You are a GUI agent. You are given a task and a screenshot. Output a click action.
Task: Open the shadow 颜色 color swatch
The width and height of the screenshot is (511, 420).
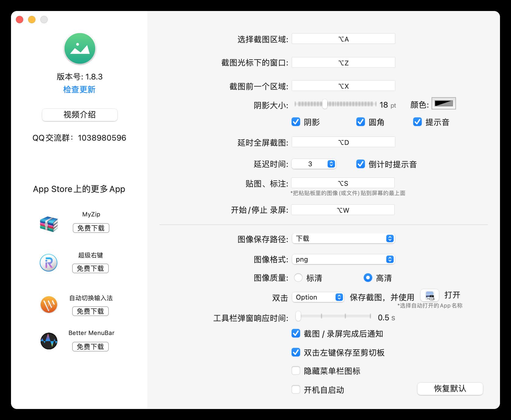click(x=444, y=103)
